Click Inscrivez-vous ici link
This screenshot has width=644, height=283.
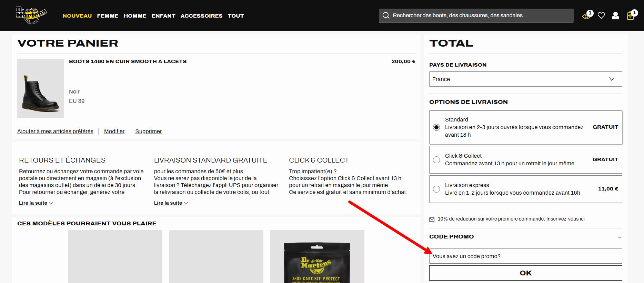[x=565, y=219]
